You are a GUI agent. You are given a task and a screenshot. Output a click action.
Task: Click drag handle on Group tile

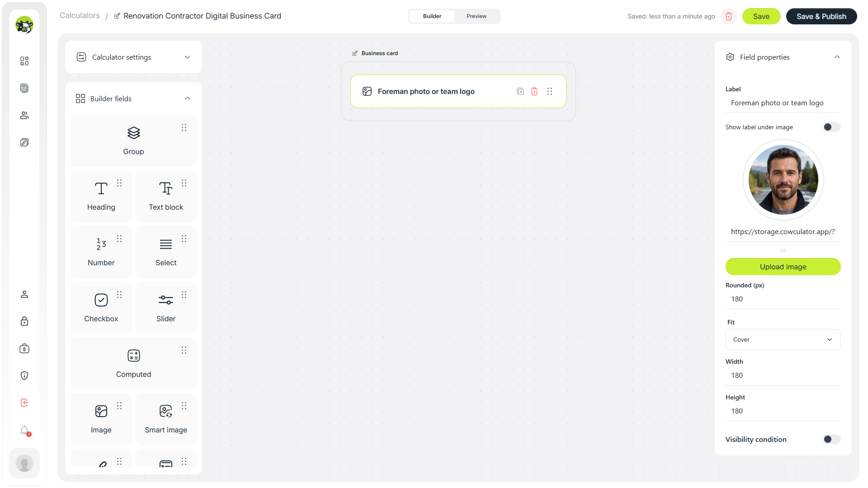pos(184,127)
